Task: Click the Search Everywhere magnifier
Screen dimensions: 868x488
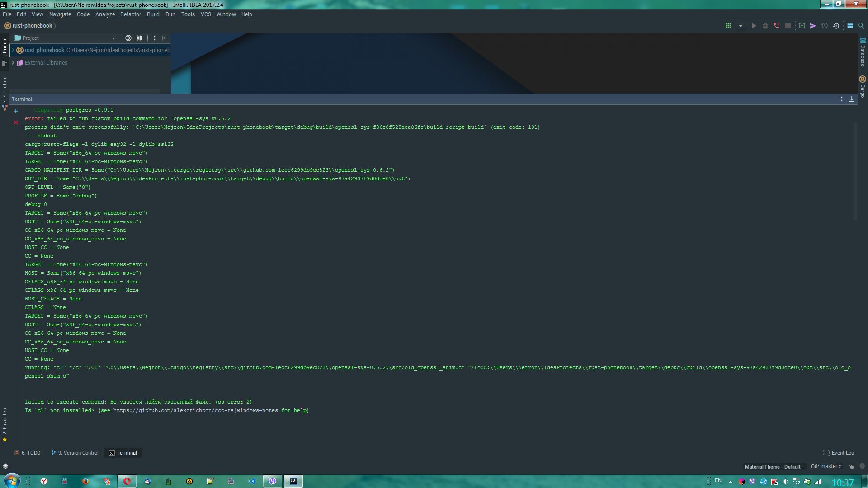Action: pos(861,26)
